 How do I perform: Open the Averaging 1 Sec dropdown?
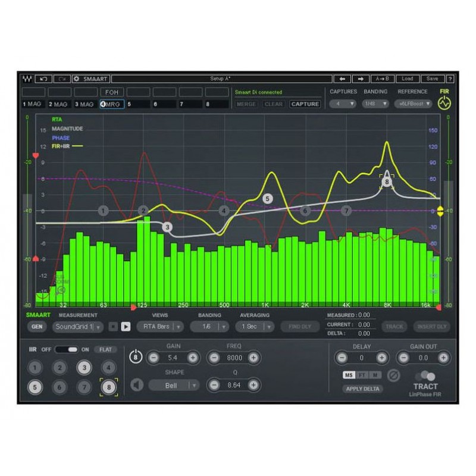(x=254, y=326)
